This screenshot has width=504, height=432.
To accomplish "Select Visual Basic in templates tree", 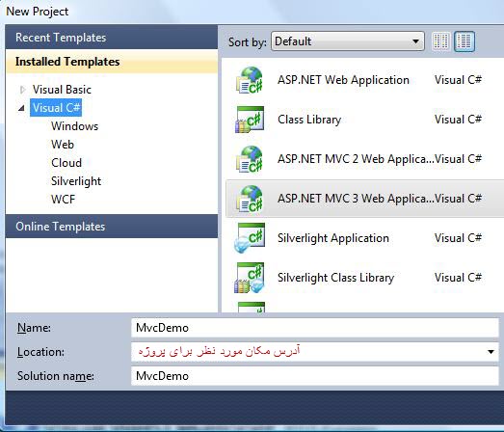I will (62, 90).
